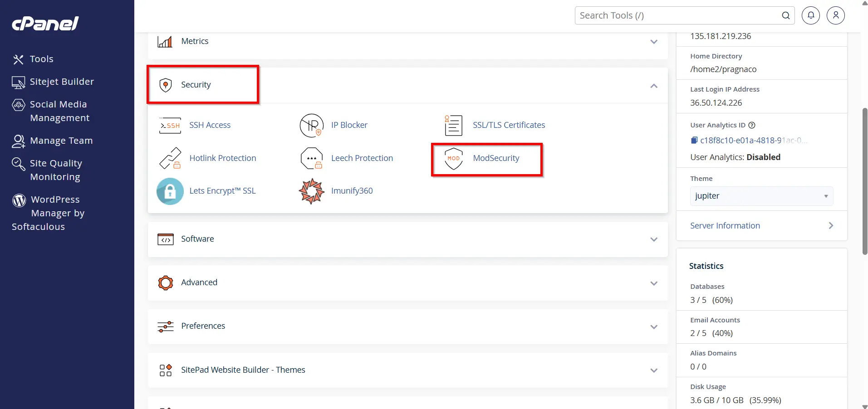Click the Site Quality Monitoring magnifier icon

pyautogui.click(x=18, y=164)
